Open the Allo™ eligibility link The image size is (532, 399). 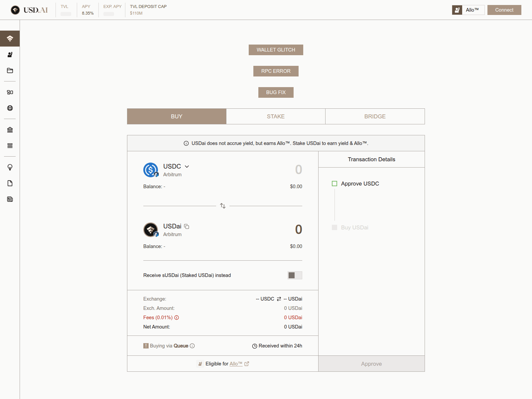(x=236, y=364)
